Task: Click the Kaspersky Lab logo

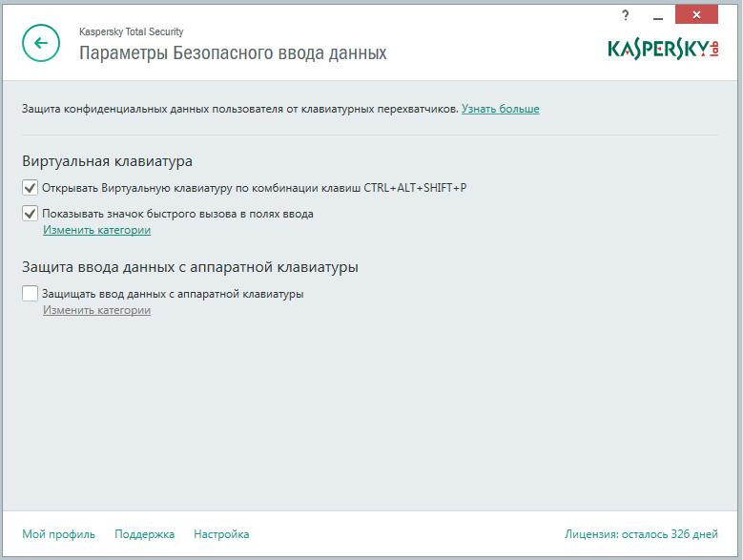Action: 663,50
